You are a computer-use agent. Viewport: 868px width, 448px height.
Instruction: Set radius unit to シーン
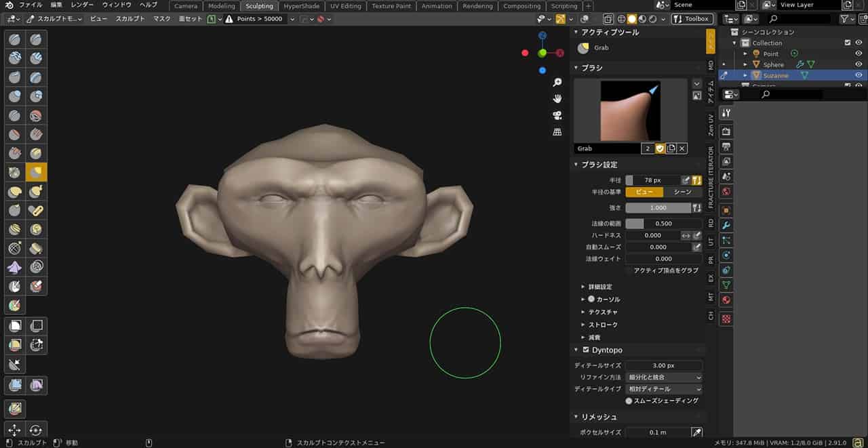pos(682,192)
